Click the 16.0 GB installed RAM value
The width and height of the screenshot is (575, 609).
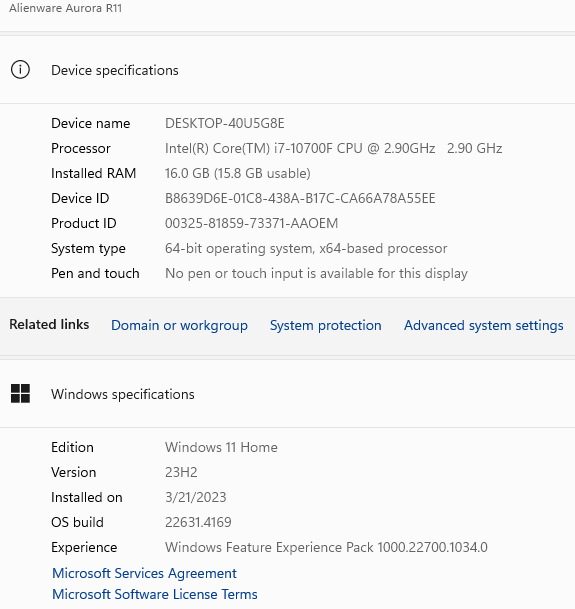[238, 173]
